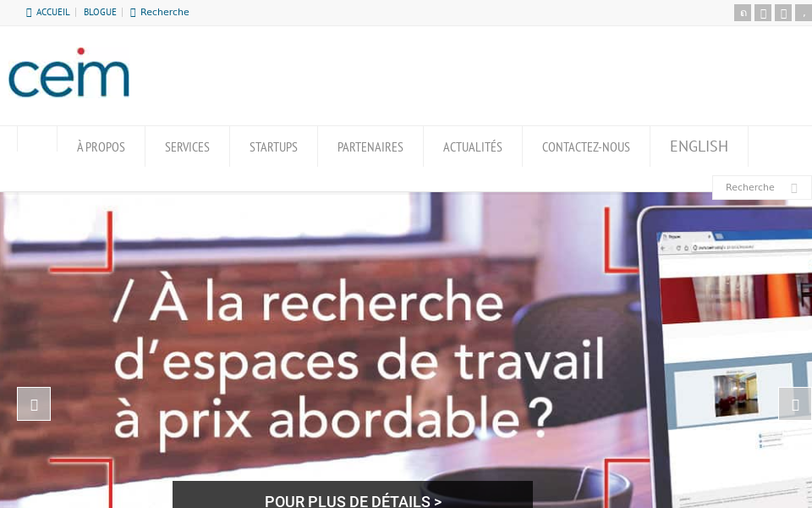Open the STARTUPS menu
Image resolution: width=812 pixels, height=508 pixels.
pyautogui.click(x=273, y=146)
